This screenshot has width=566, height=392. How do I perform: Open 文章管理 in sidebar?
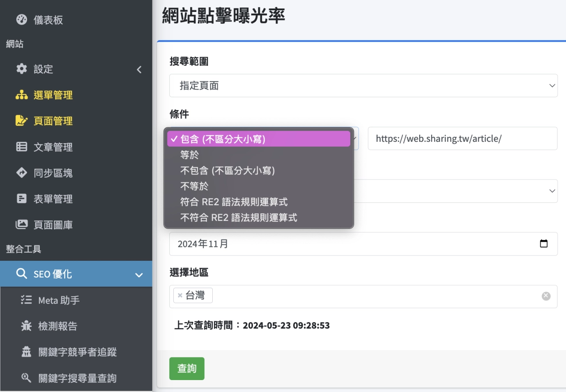click(53, 147)
